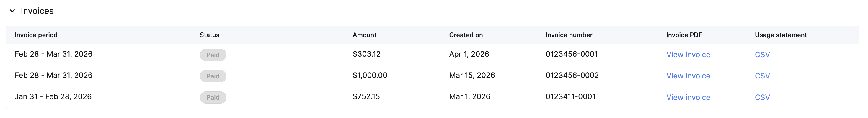
Task: Open View invoice for invoice 0123456-0001
Action: [688, 55]
